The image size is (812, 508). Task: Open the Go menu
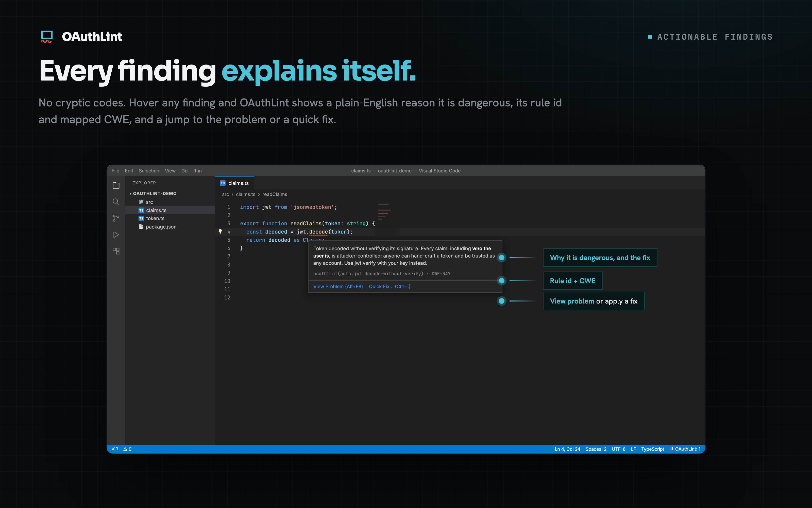point(184,171)
